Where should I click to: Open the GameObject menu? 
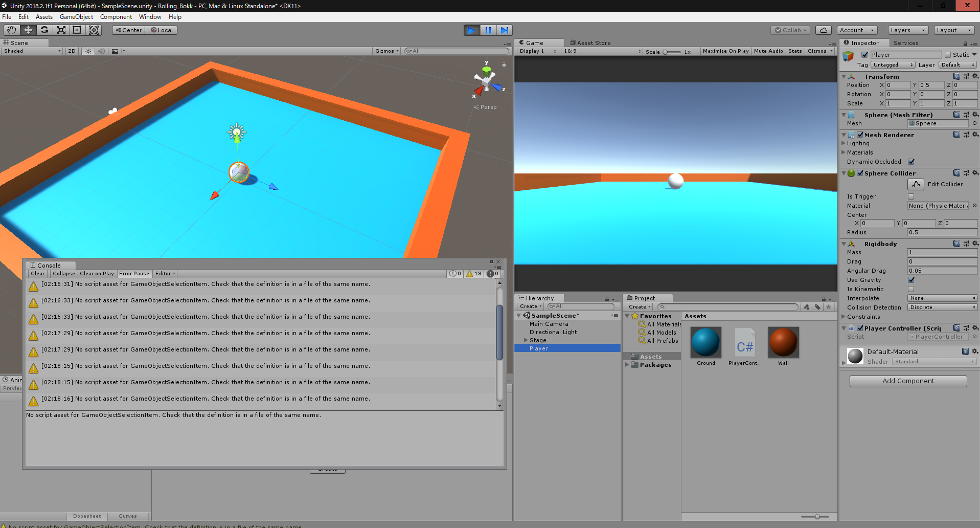tap(76, 17)
